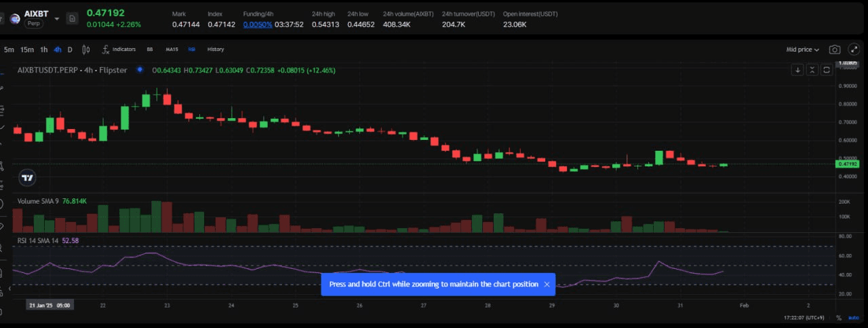
Task: Click the current price label 0.47192 on axis
Action: [848, 164]
